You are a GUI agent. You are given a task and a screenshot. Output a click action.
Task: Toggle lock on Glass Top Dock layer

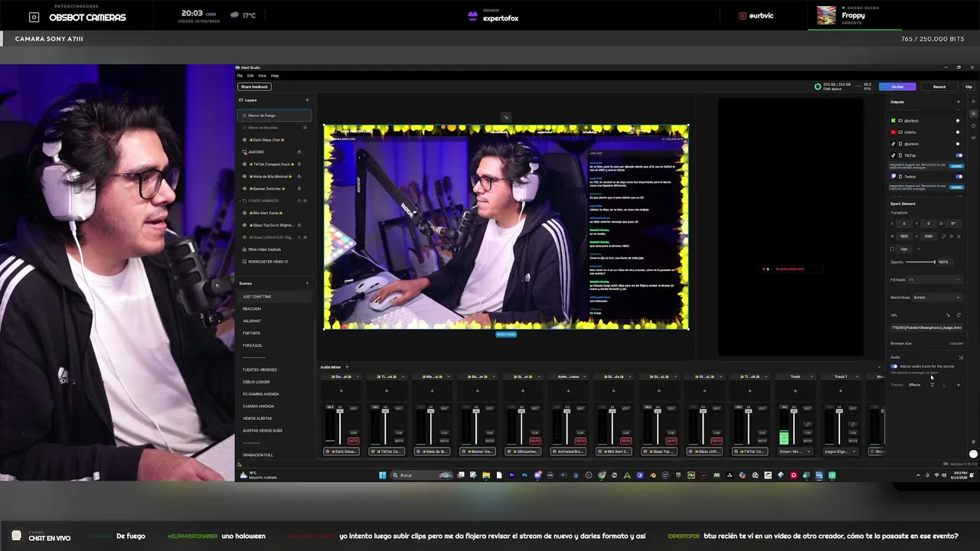click(x=299, y=225)
